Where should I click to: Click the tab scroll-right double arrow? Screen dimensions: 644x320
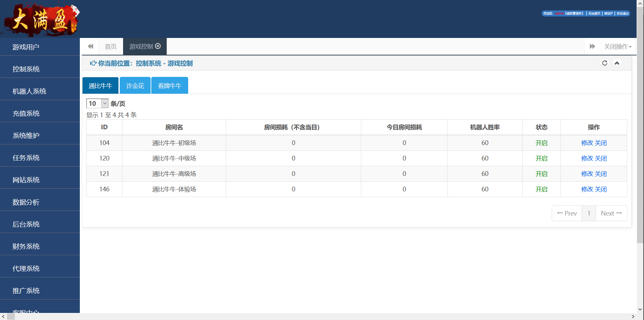pyautogui.click(x=592, y=46)
